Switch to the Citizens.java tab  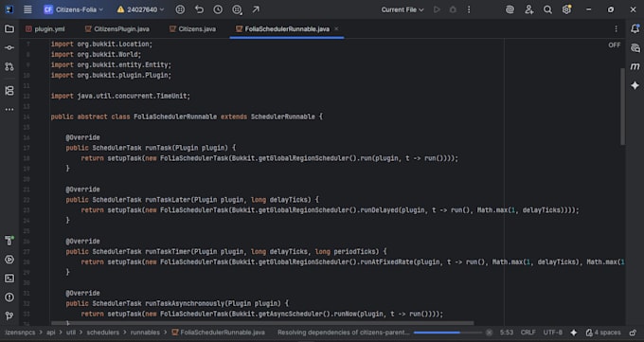pos(192,28)
